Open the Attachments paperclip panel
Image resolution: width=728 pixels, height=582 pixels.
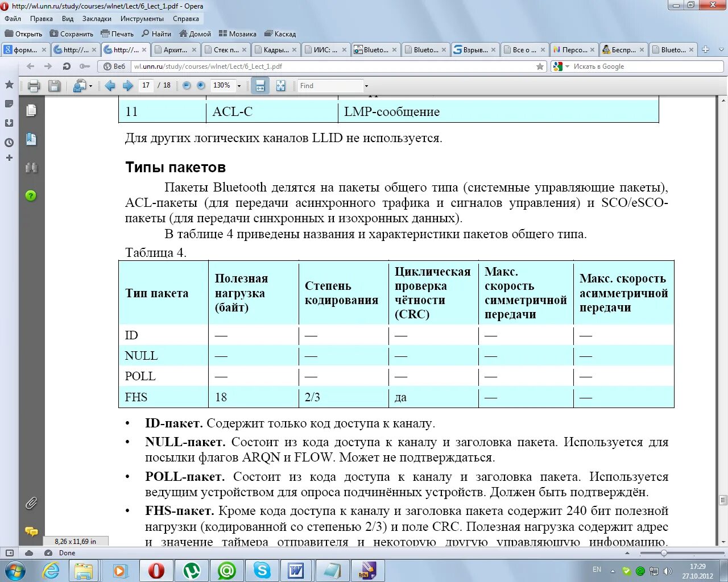[x=31, y=503]
